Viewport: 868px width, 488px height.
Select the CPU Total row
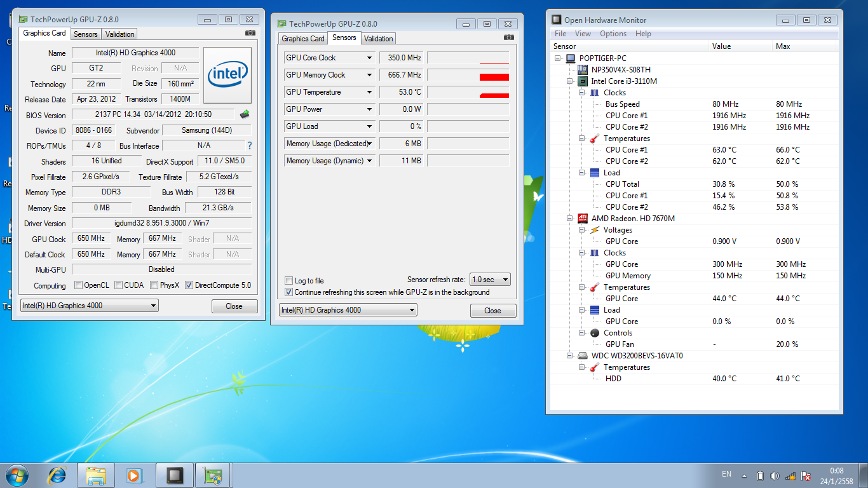tap(695, 184)
